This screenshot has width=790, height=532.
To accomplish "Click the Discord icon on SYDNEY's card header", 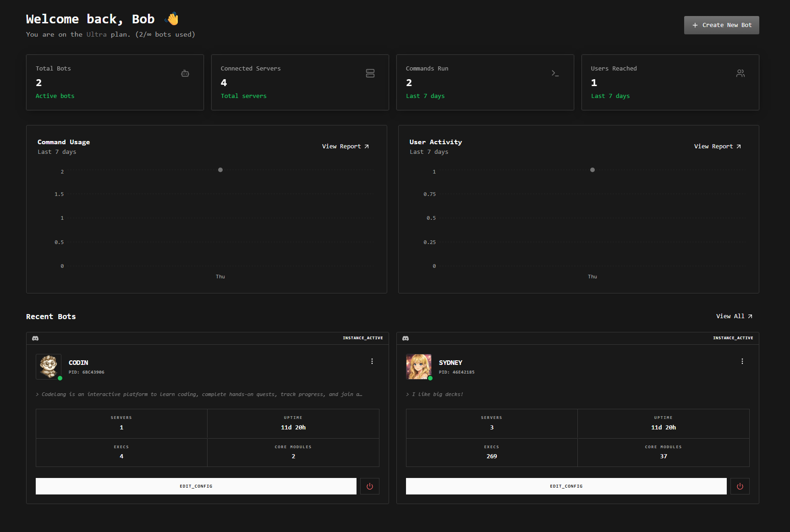I will pos(406,338).
